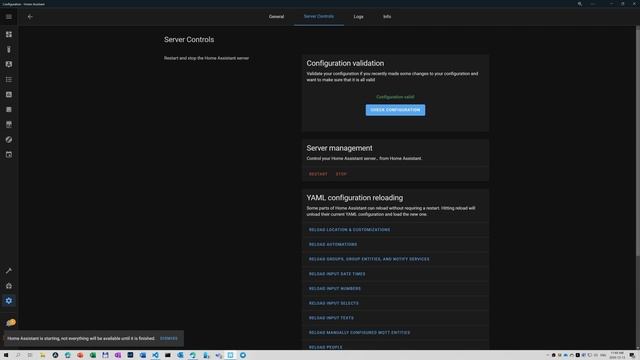Click Reload People at bottom
This screenshot has width=640, height=360.
click(x=325, y=347)
